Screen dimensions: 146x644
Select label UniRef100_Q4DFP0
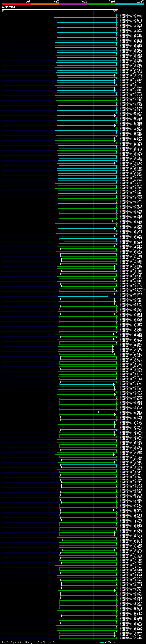pyautogui.click(x=131, y=299)
